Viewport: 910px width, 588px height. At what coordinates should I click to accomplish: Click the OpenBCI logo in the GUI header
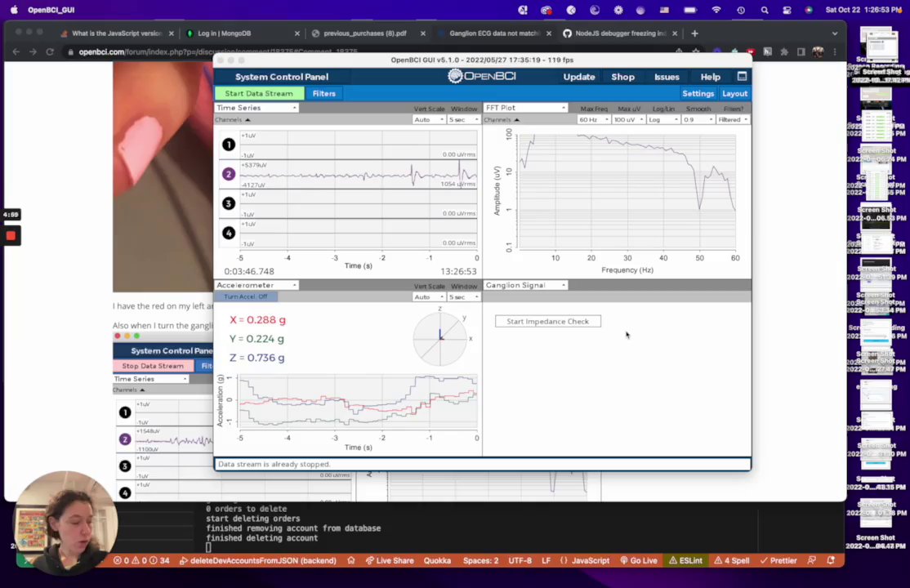(482, 76)
